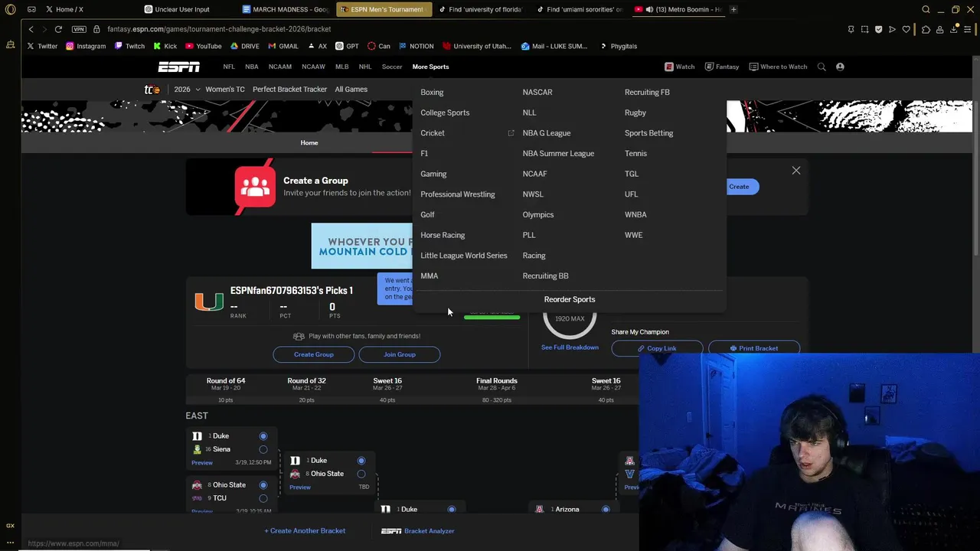Open the NFL menu in the ESPN nav
This screenshot has height=551, width=980.
click(x=229, y=67)
